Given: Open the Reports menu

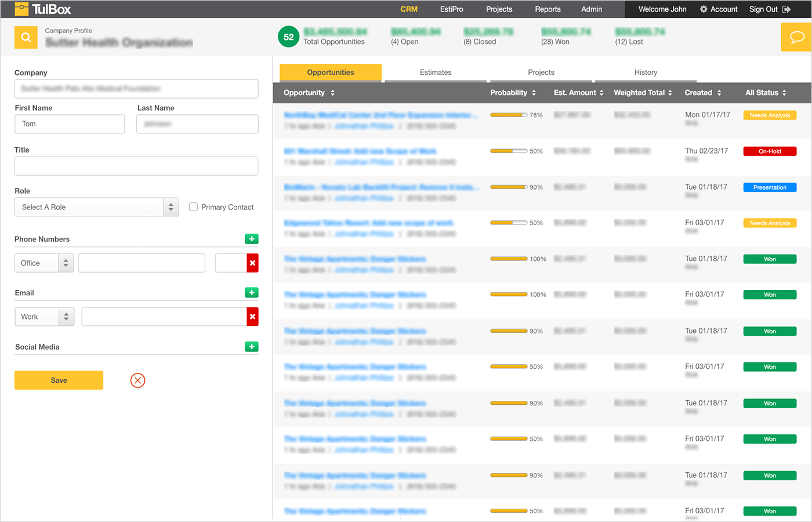Looking at the screenshot, I should (548, 9).
